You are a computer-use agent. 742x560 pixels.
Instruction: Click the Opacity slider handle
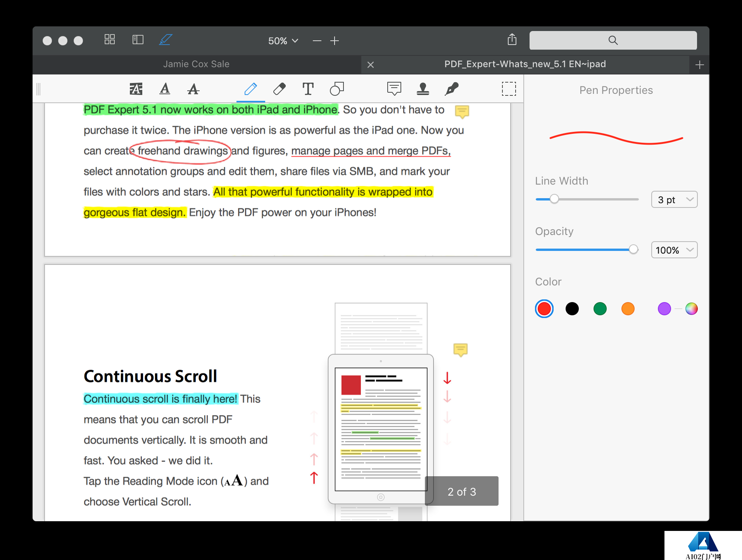[633, 250]
